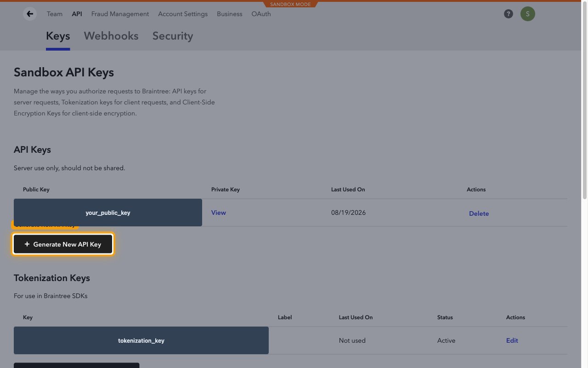Image resolution: width=588 pixels, height=368 pixels.
Task: Open Fraud Management menu
Action: coord(120,14)
